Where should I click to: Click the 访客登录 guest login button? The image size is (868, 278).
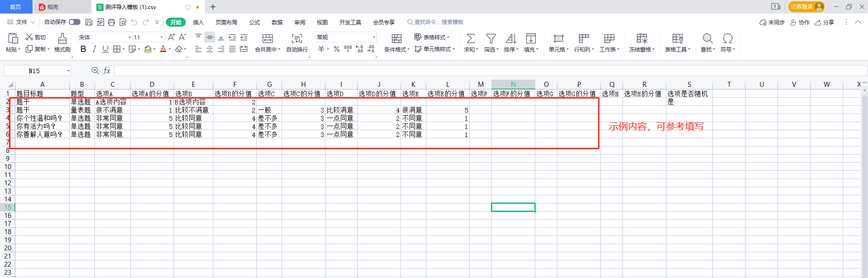pyautogui.click(x=807, y=7)
